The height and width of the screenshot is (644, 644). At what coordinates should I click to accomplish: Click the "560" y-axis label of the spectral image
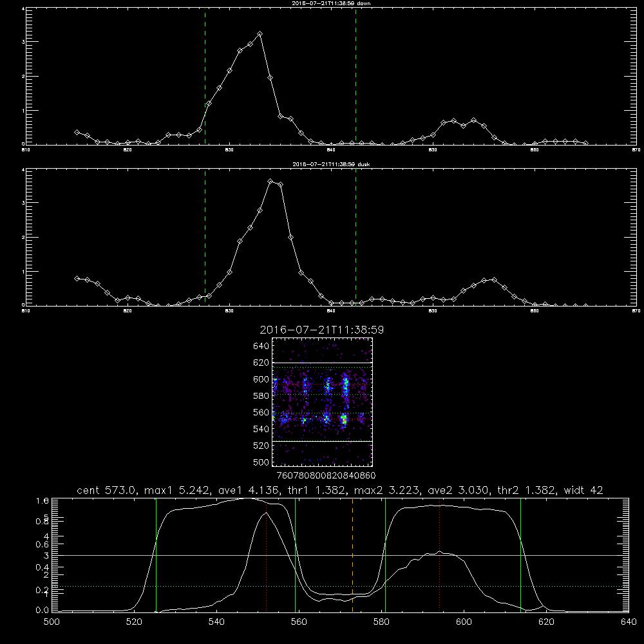point(261,412)
